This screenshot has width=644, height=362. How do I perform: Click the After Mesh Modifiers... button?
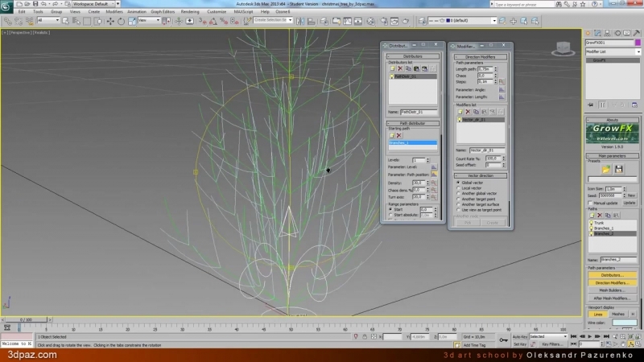614,298
